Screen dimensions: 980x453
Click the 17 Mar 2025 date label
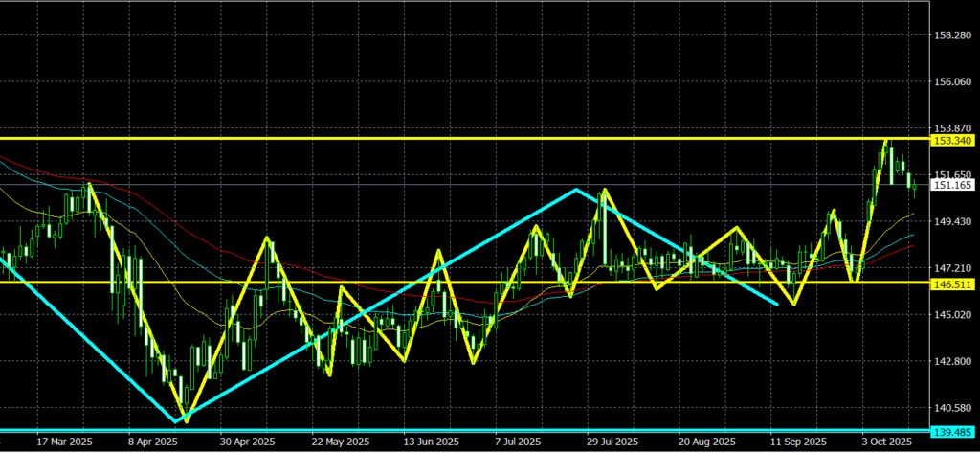(63, 442)
